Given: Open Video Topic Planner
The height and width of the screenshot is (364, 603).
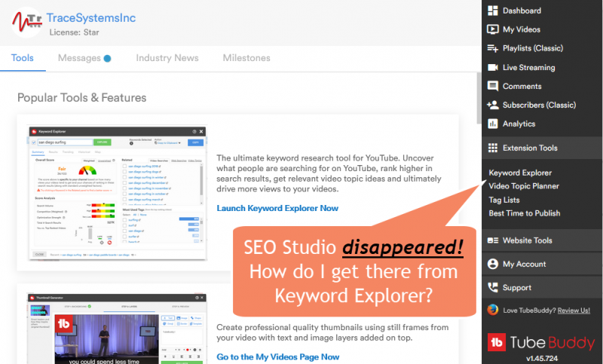Looking at the screenshot, I should (524, 186).
